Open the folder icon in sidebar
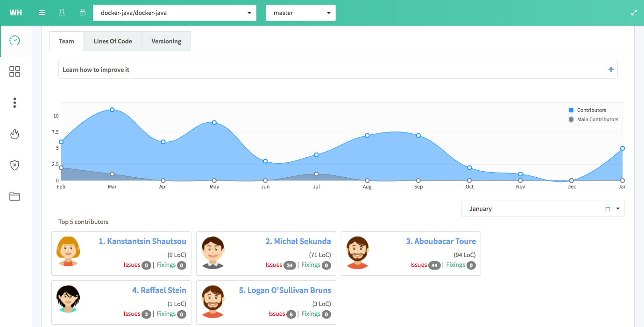Screen dimensions: 644x327 coord(15,196)
